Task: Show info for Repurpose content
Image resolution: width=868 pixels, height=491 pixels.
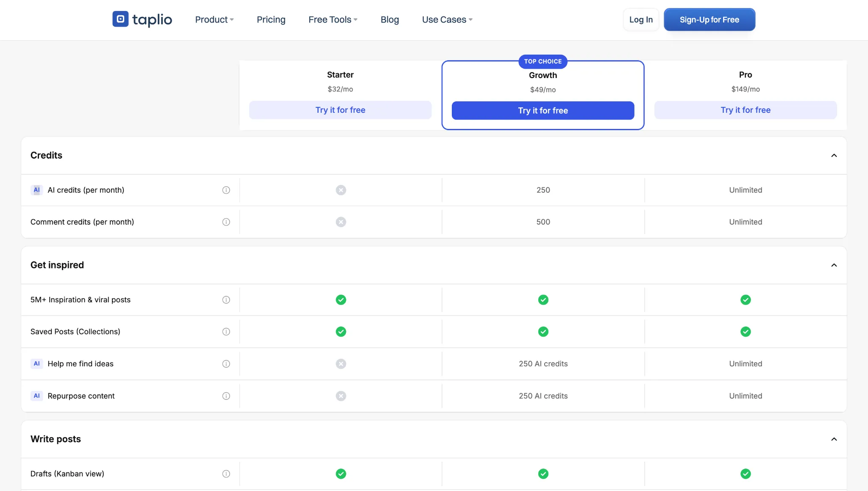Action: point(226,396)
